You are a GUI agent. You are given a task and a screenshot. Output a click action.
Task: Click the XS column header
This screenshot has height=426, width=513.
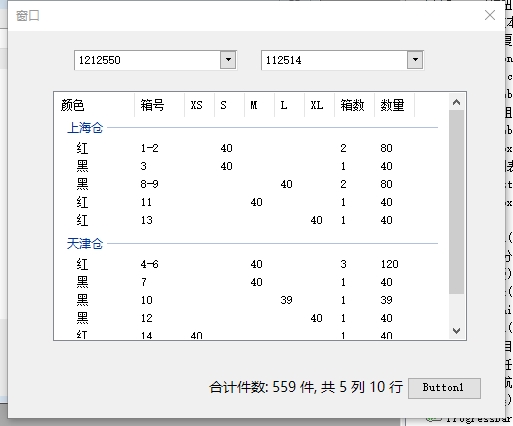199,105
